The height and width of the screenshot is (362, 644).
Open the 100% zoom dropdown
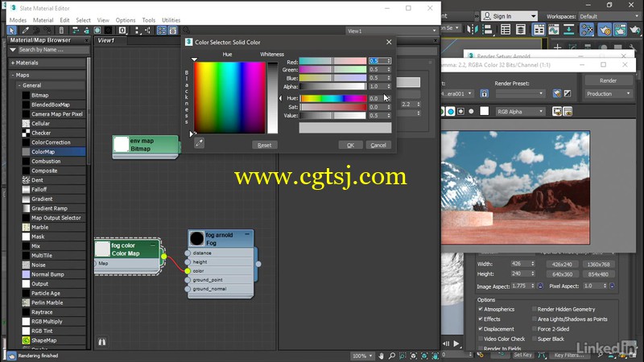click(362, 356)
